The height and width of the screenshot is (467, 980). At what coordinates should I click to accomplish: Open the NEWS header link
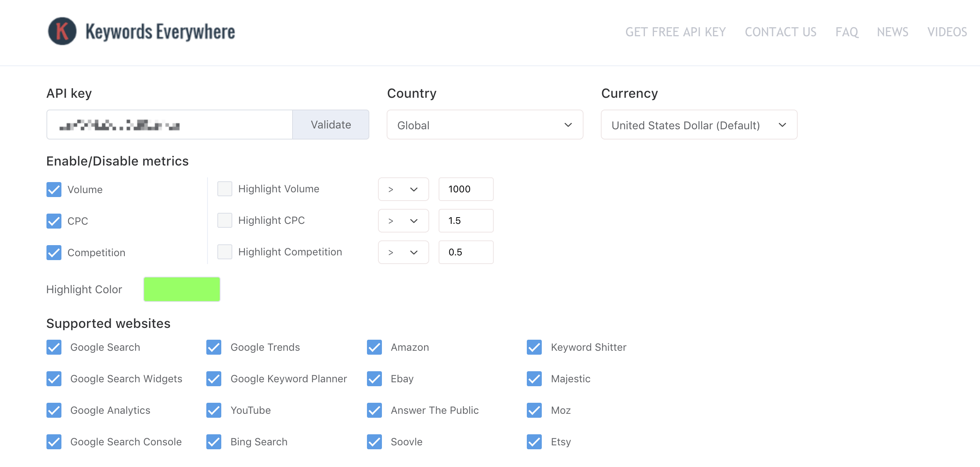892,32
